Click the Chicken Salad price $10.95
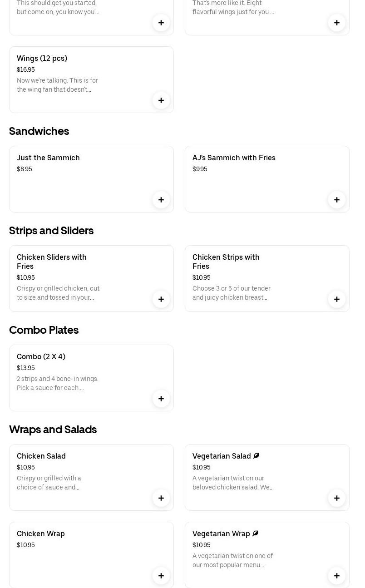 click(26, 467)
